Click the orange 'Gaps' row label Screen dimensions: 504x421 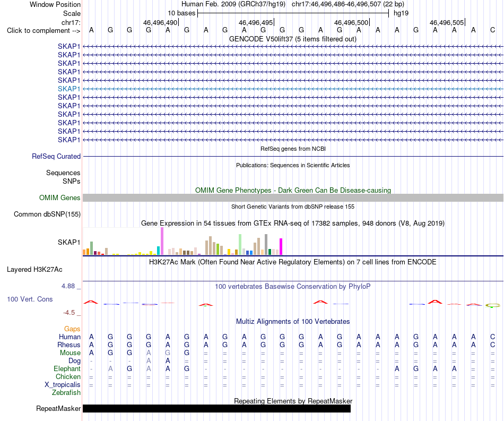tap(72, 329)
